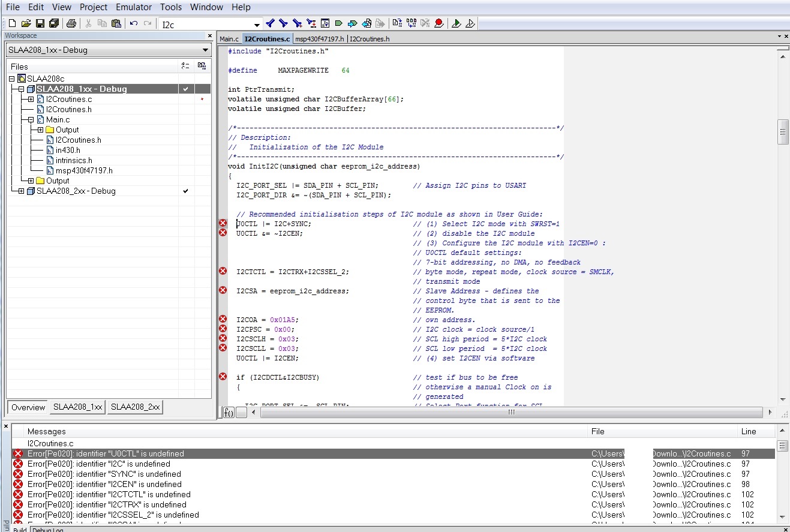Image resolution: width=790 pixels, height=532 pixels.
Task: Open a file with the Open folder icon
Action: (26, 23)
